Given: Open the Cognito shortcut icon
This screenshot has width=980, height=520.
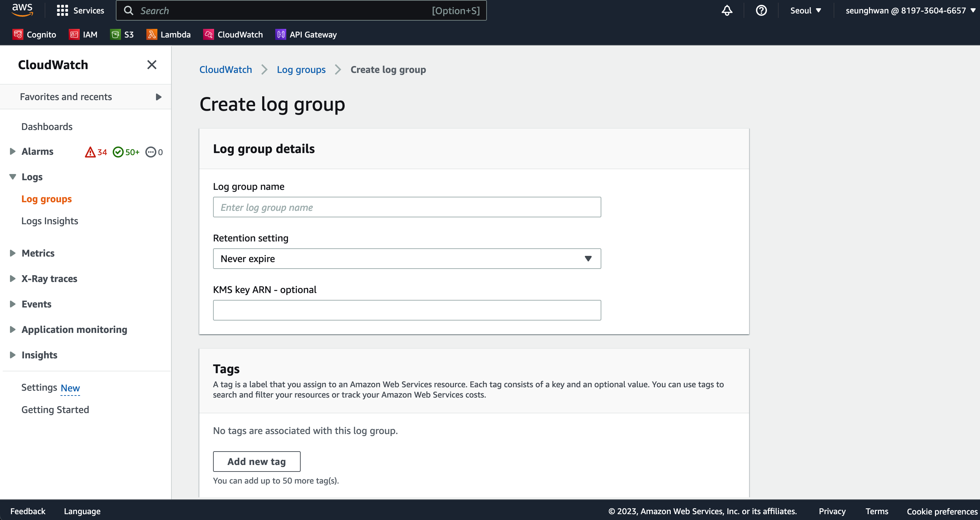Looking at the screenshot, I should click(x=18, y=35).
